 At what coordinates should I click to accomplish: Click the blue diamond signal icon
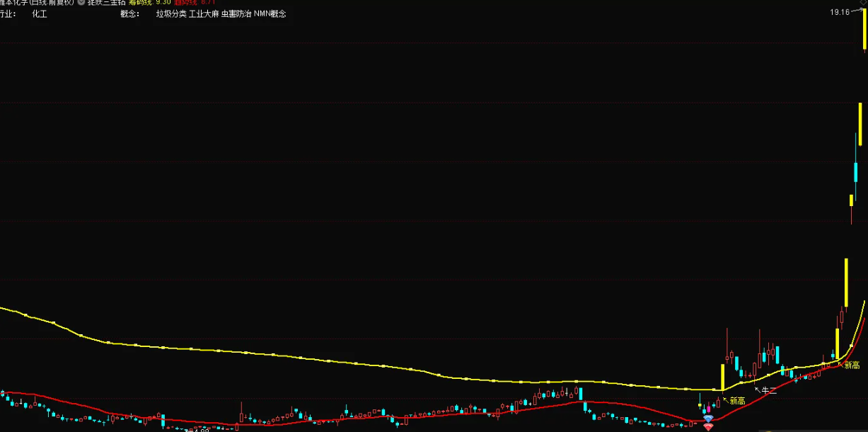(x=708, y=419)
